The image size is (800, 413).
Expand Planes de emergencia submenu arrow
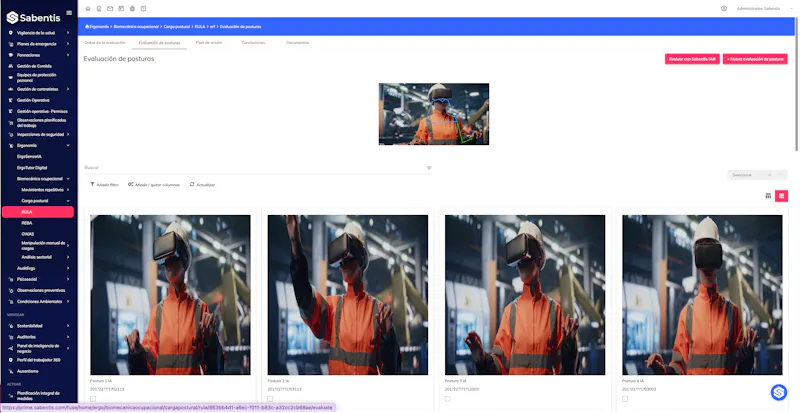pyautogui.click(x=68, y=44)
